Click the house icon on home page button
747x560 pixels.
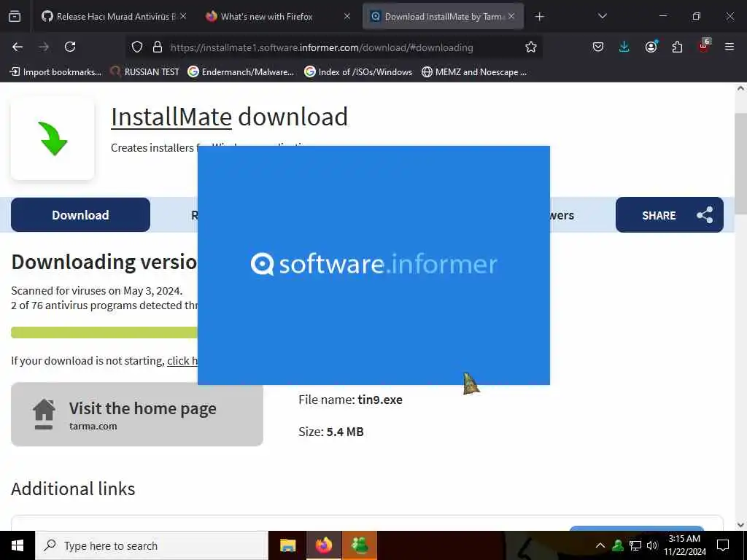click(x=44, y=414)
